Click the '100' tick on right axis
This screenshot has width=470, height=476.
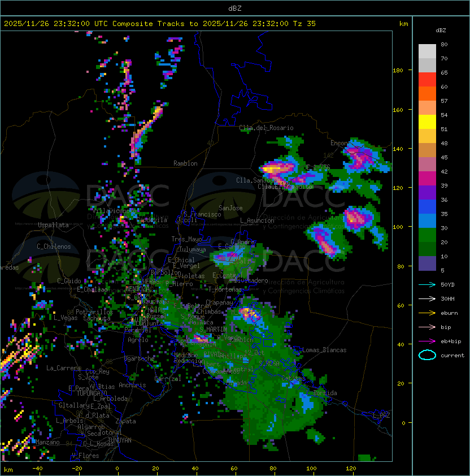tap(398, 227)
